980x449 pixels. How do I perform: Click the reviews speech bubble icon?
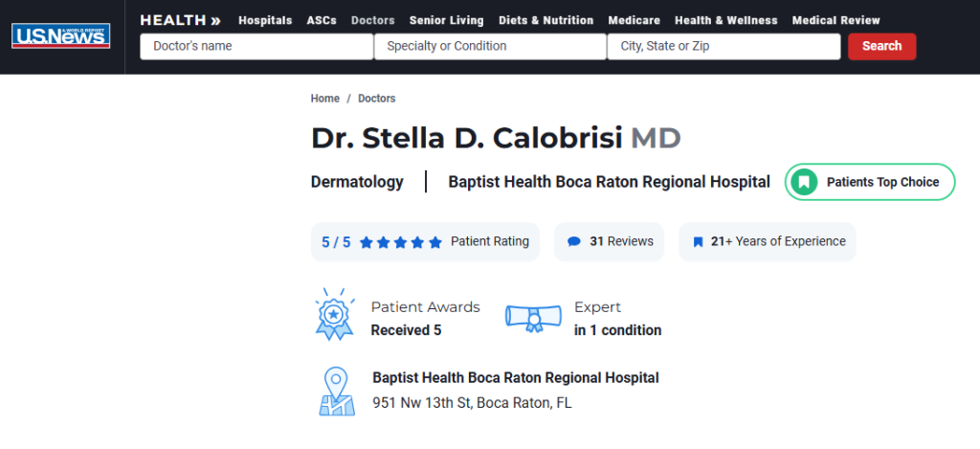tap(574, 242)
